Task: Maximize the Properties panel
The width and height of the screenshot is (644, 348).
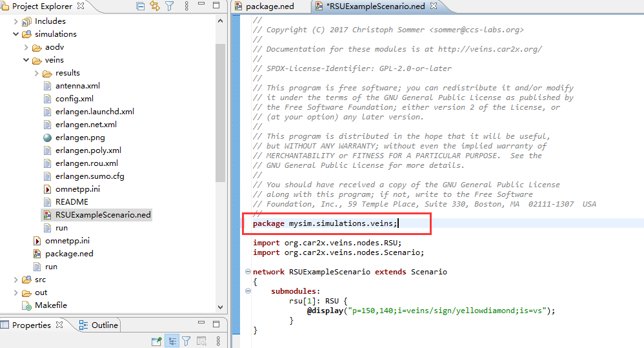Action: (x=216, y=323)
